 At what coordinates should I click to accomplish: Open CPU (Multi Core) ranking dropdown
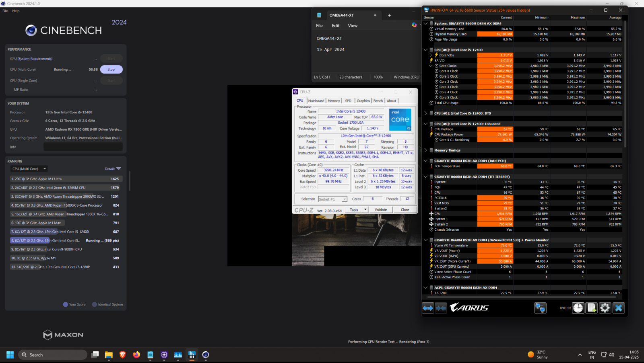[29, 169]
